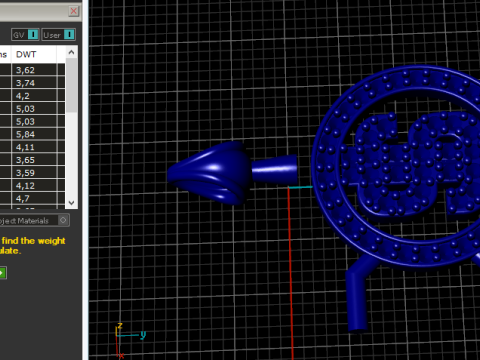Image resolution: width=480 pixels, height=360 pixels.
Task: Select the 4,11 DWT cell
Action: coord(34,147)
